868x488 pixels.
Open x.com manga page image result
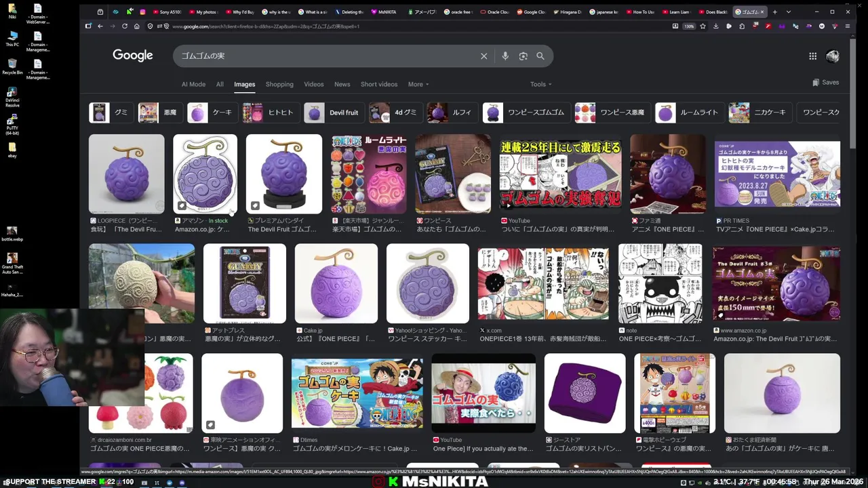(x=543, y=283)
